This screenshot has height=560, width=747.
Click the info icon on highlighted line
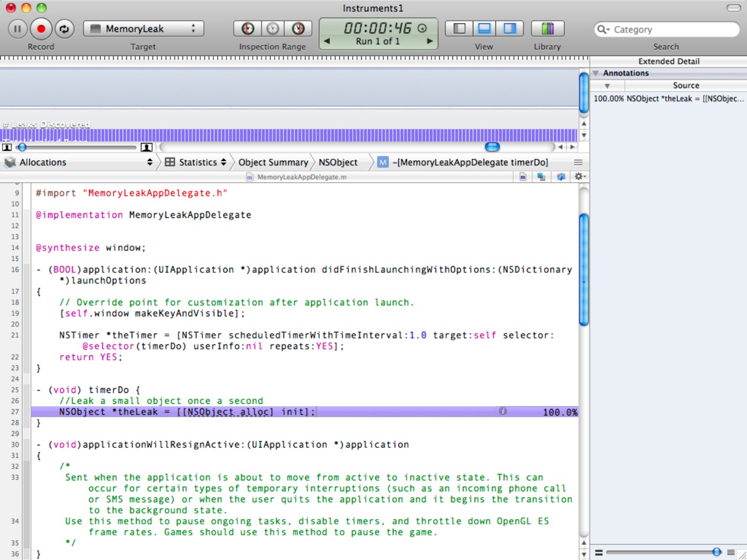(503, 411)
